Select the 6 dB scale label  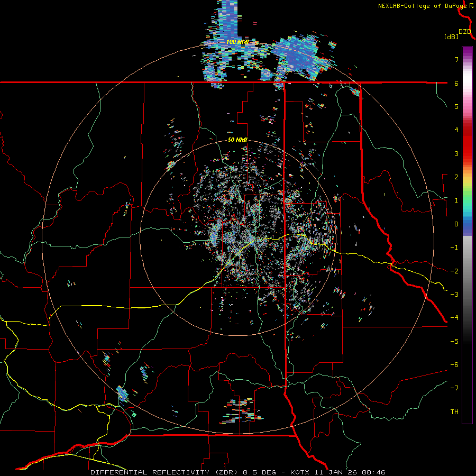[456, 83]
